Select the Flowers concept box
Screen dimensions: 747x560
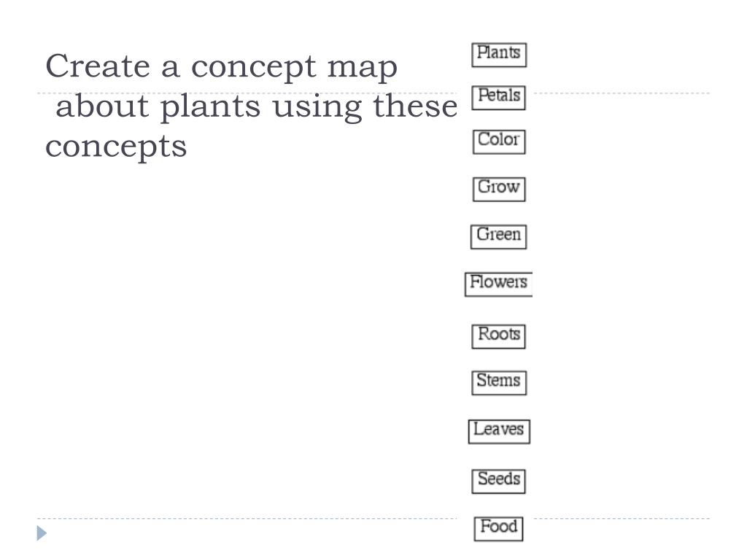[498, 284]
